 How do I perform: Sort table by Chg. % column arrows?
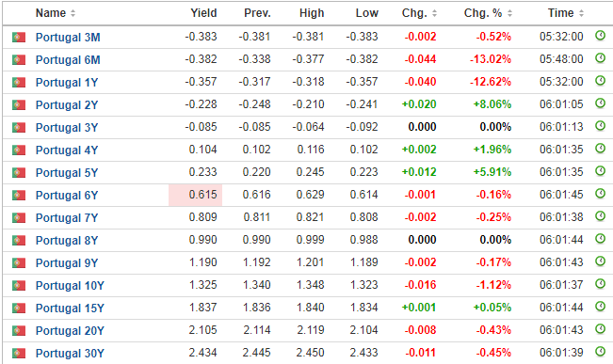pyautogui.click(x=509, y=13)
